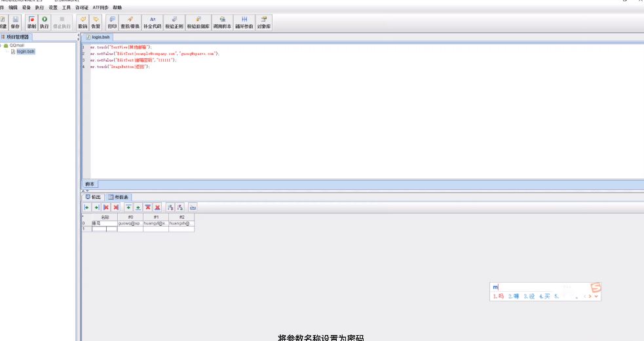Open the 查找/替换 find and replace tool
644x341 pixels.
(130, 22)
